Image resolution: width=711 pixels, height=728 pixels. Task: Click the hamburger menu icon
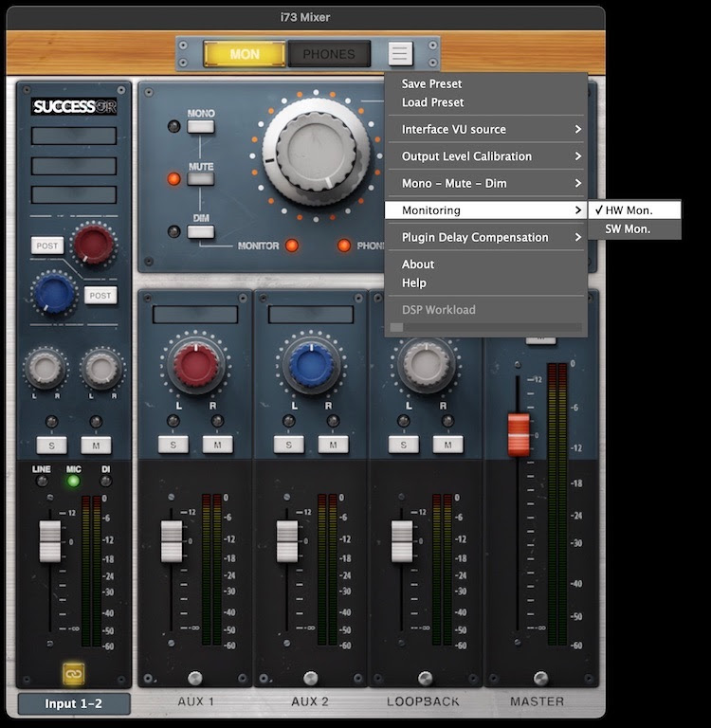click(400, 54)
